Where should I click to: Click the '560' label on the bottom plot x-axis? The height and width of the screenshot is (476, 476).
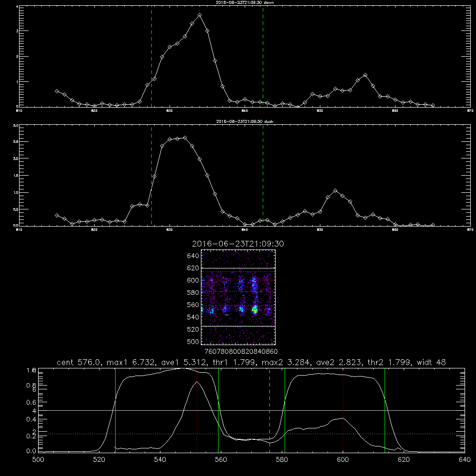click(221, 460)
